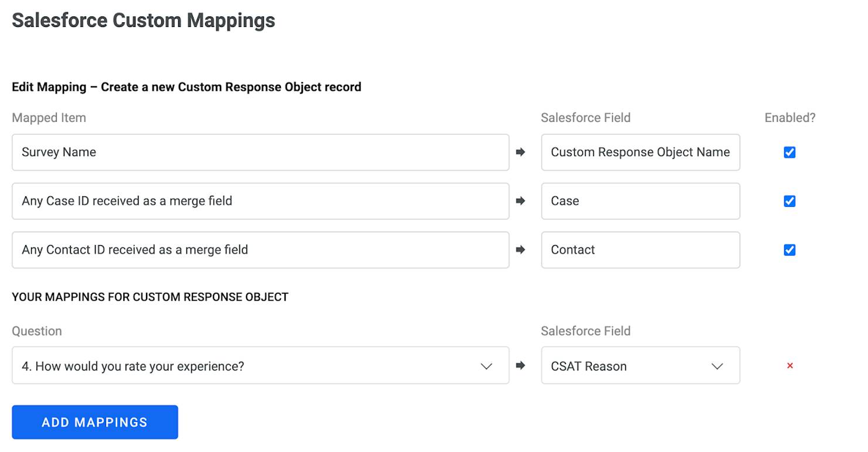Viewport: 868px width, 452px height.
Task: Click the ADD MAPPINGS button
Action: tap(95, 422)
